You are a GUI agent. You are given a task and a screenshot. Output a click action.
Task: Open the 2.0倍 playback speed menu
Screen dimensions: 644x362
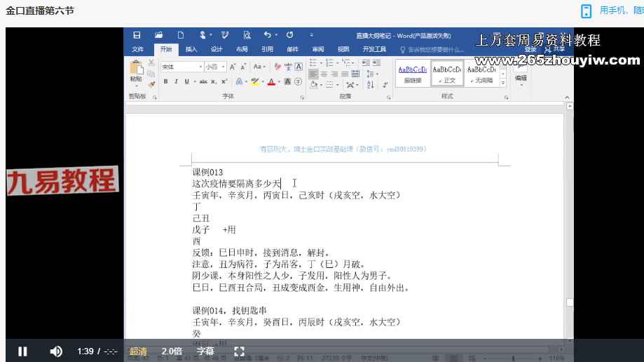coord(172,351)
